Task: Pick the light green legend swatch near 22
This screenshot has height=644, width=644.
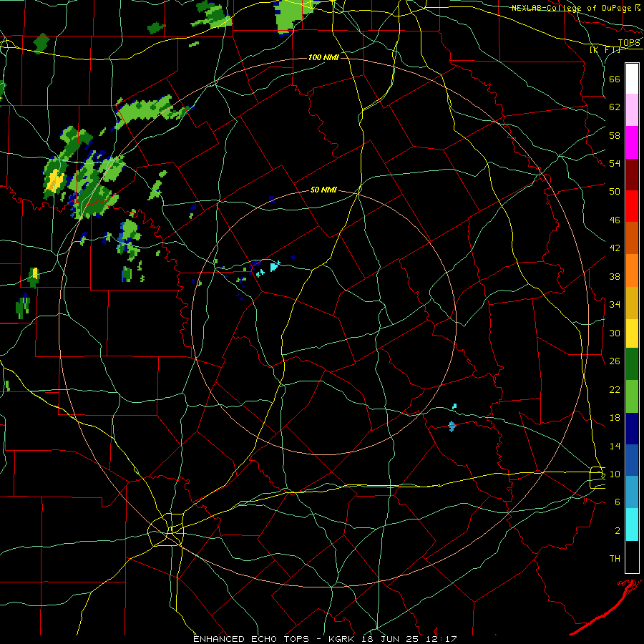Action: tap(632, 396)
